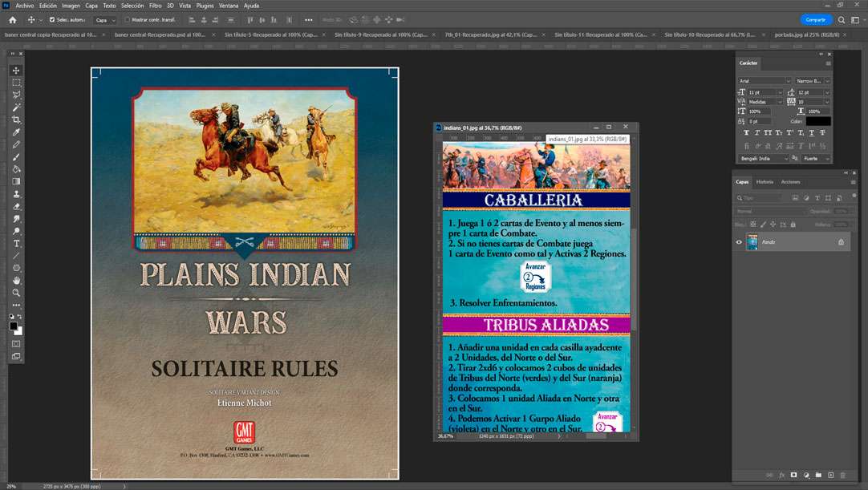Open the Edit Toolbar three-dots button

pyautogui.click(x=16, y=305)
